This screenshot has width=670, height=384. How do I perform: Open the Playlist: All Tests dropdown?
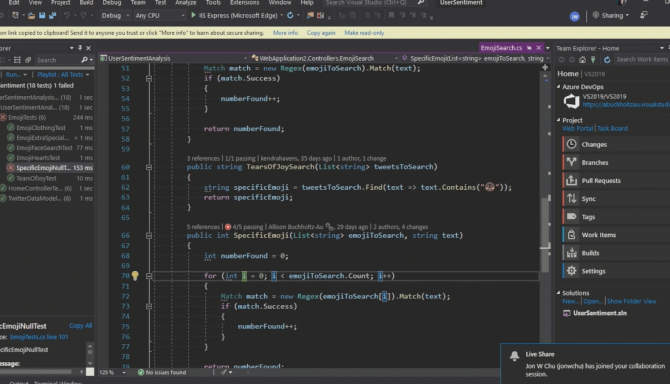[x=63, y=75]
